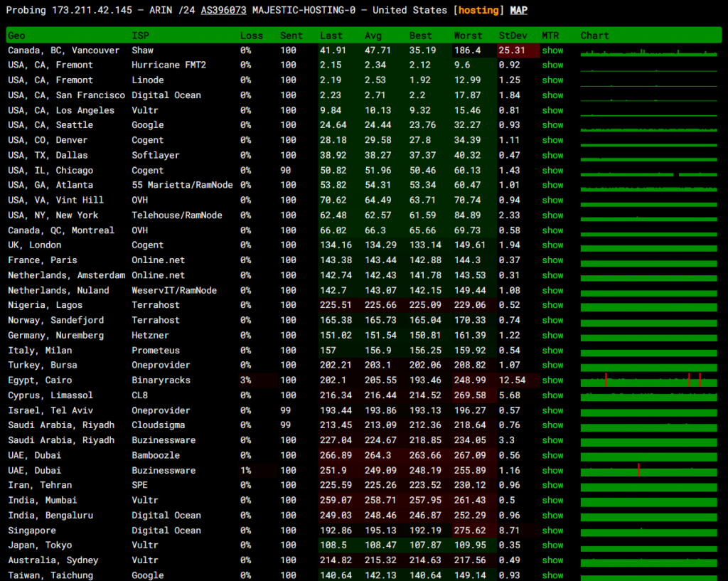The height and width of the screenshot is (581, 728).
Task: Show MTR for Amsterdam Online.net row
Action: (552, 275)
